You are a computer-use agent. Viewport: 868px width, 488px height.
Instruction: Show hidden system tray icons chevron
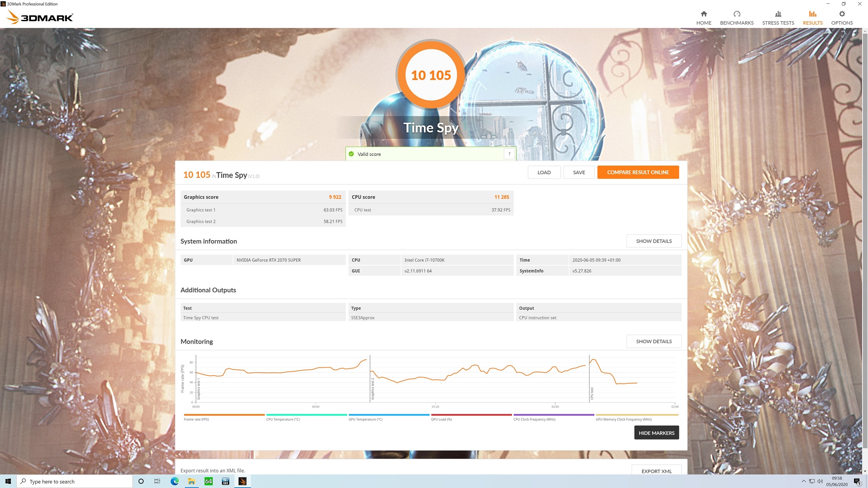point(804,481)
